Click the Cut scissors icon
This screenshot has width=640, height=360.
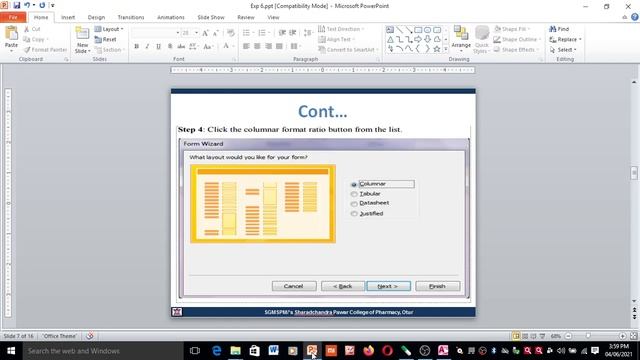tap(27, 29)
